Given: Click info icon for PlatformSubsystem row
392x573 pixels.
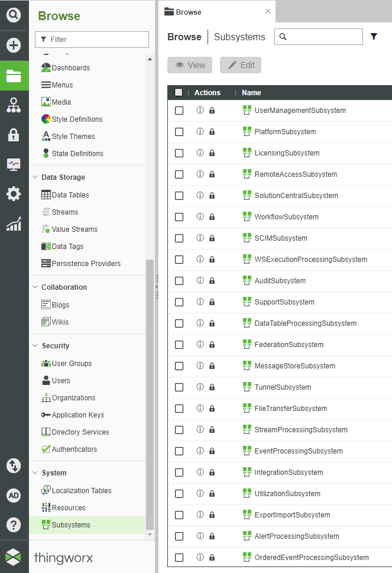Looking at the screenshot, I should coord(200,132).
